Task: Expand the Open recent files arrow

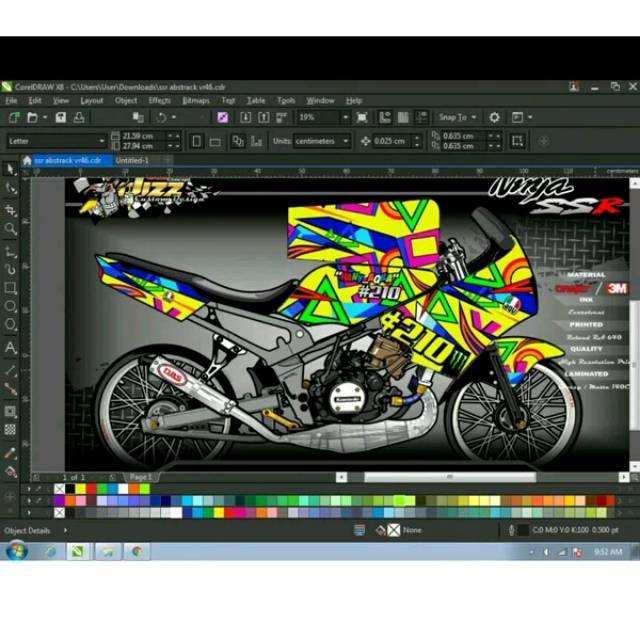Action: (x=45, y=118)
